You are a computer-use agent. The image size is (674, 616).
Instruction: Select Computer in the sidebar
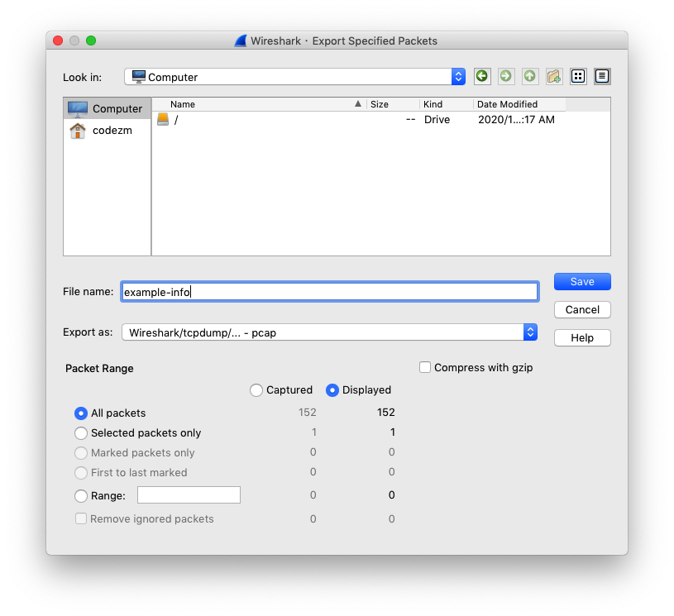[107, 108]
